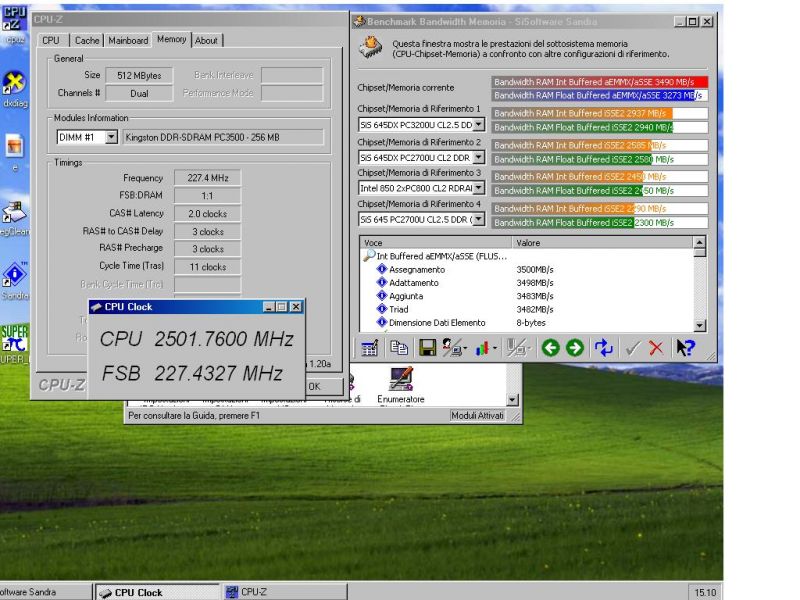Switch to the Cache tab in CPU-Z
The image size is (800, 600).
pos(87,40)
